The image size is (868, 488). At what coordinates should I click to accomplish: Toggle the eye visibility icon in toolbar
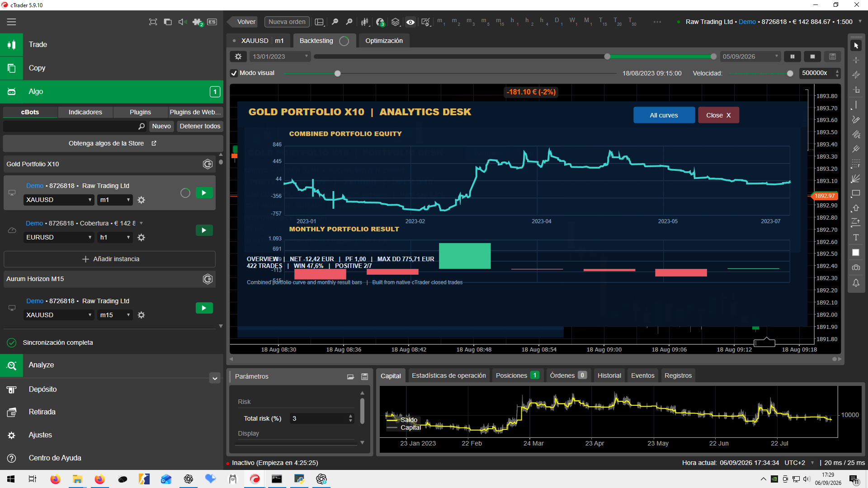pyautogui.click(x=410, y=22)
